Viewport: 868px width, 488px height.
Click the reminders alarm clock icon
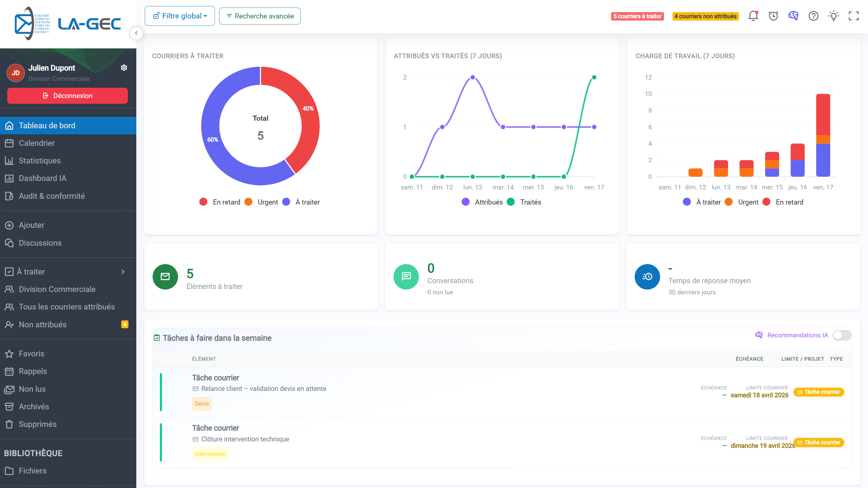point(773,16)
